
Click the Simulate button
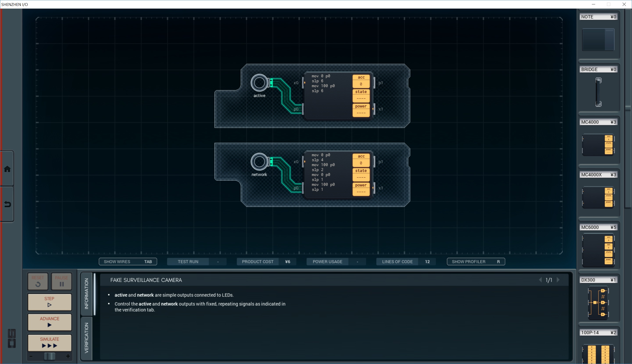click(x=50, y=343)
